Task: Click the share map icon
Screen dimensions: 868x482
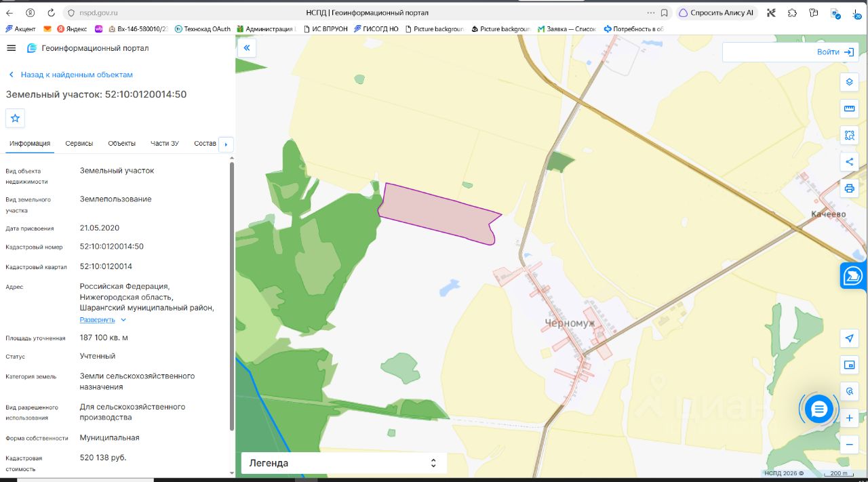Action: [849, 162]
